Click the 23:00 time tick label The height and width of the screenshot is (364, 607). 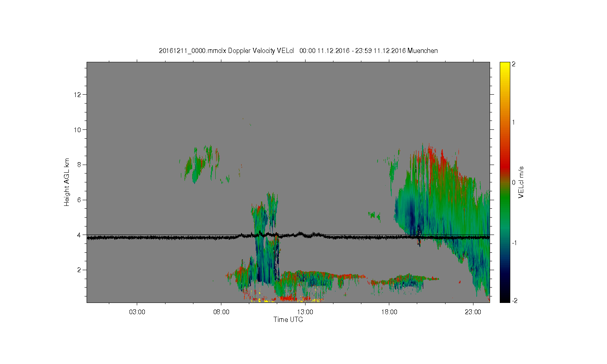click(x=473, y=312)
